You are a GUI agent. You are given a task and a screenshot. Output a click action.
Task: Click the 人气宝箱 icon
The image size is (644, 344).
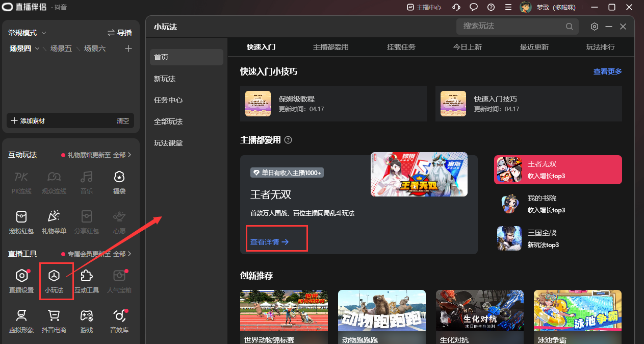(119, 280)
